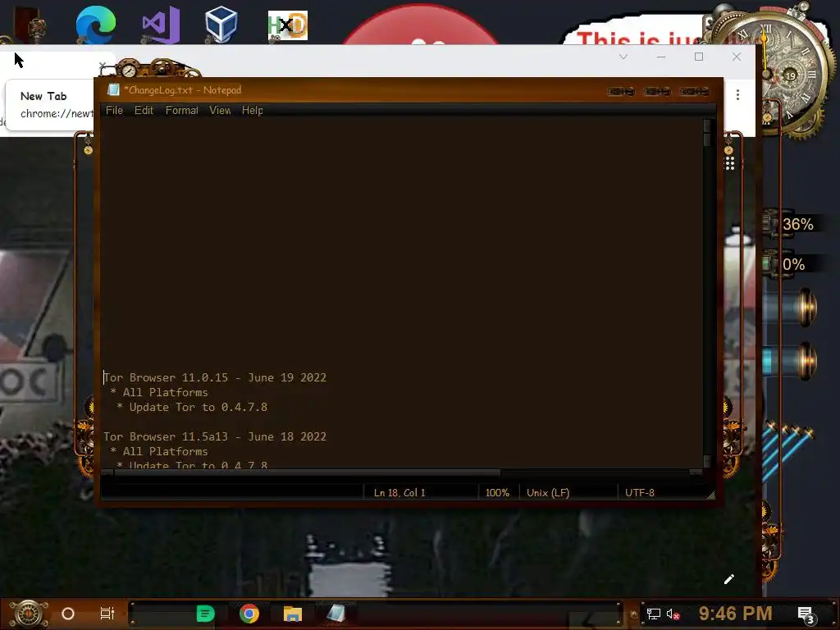
Task: Open HxD hex editor desktop shortcut
Action: pos(288,25)
